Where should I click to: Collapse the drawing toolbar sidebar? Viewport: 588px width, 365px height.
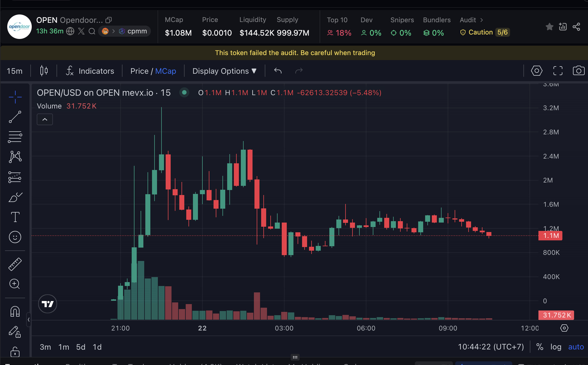tap(28, 320)
